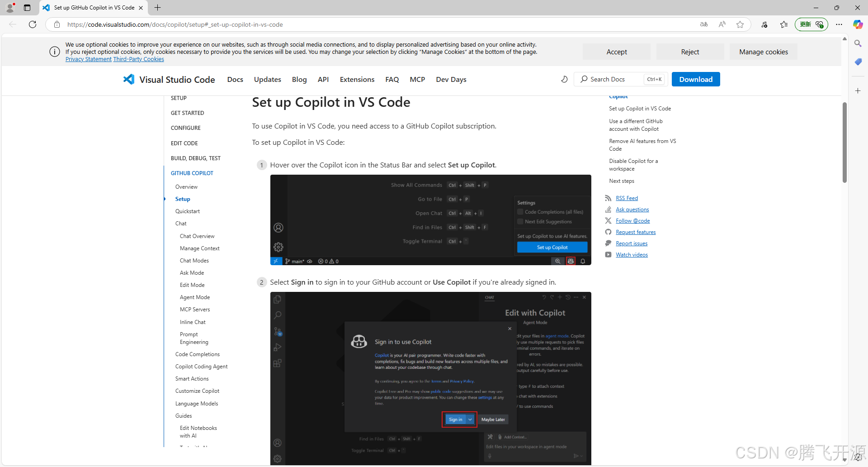Close the Set up GitHub Copilot tab
Image resolution: width=868 pixels, height=467 pixels.
pos(141,8)
